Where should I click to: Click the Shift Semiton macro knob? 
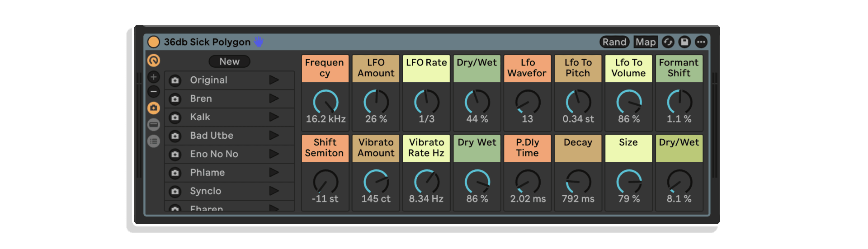[325, 182]
